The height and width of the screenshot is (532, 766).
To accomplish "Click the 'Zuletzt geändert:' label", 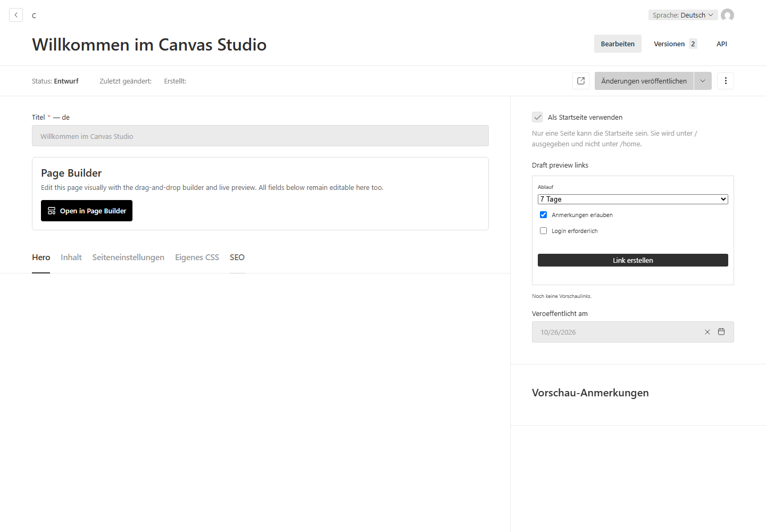I will (x=126, y=81).
